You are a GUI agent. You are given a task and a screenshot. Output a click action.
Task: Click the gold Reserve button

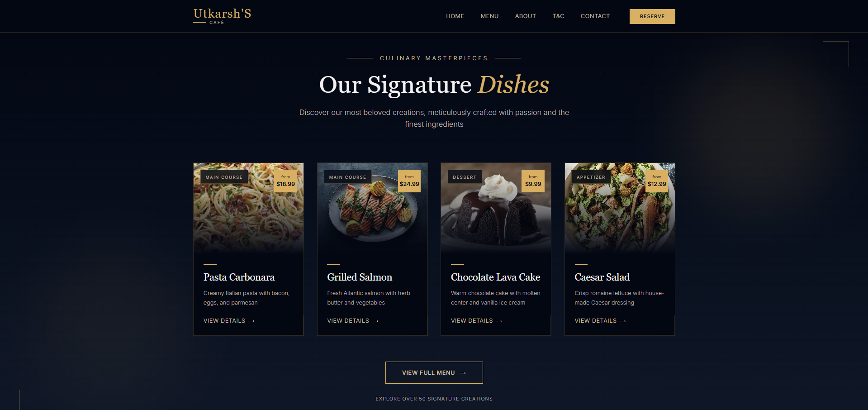click(x=652, y=16)
